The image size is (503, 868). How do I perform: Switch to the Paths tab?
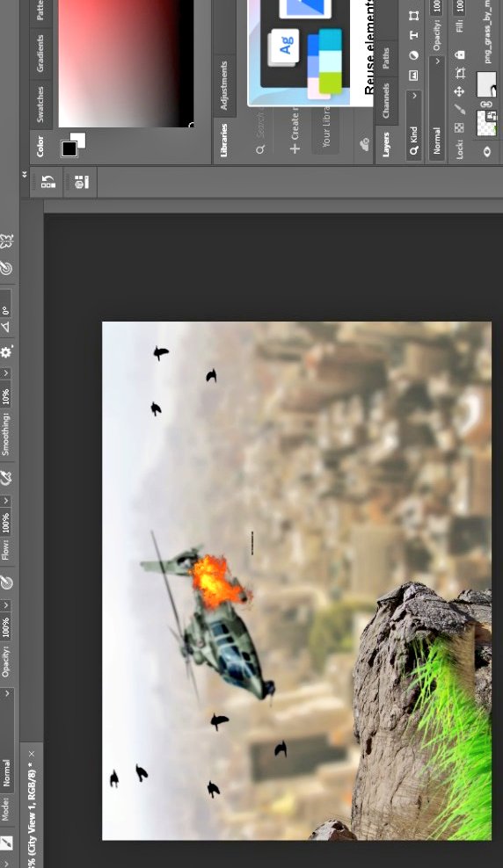[386, 58]
